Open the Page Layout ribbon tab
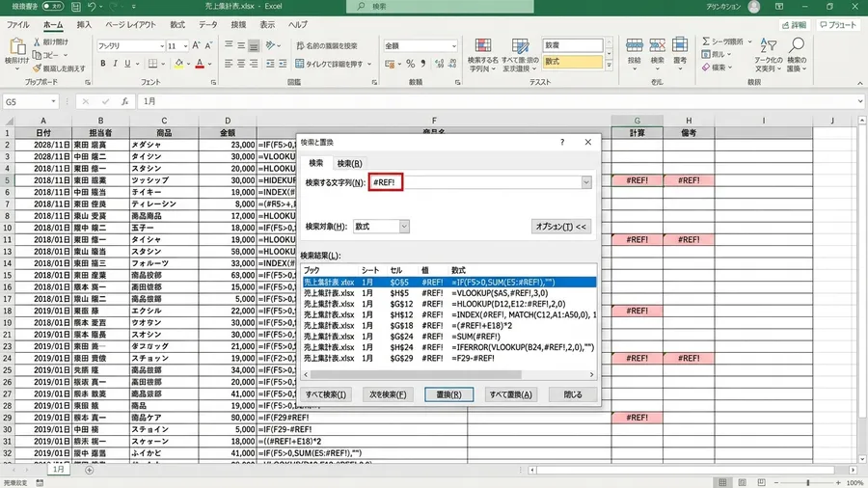Screen dimensions: 868x488 tap(130, 24)
